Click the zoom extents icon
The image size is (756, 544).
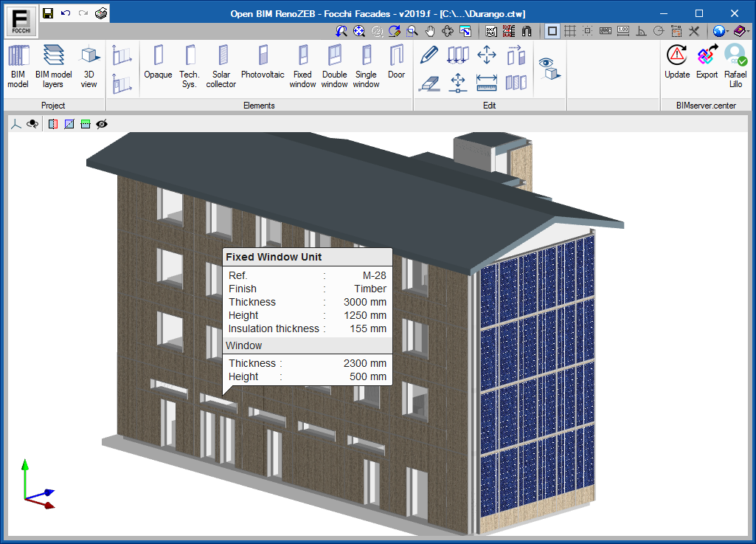point(359,32)
